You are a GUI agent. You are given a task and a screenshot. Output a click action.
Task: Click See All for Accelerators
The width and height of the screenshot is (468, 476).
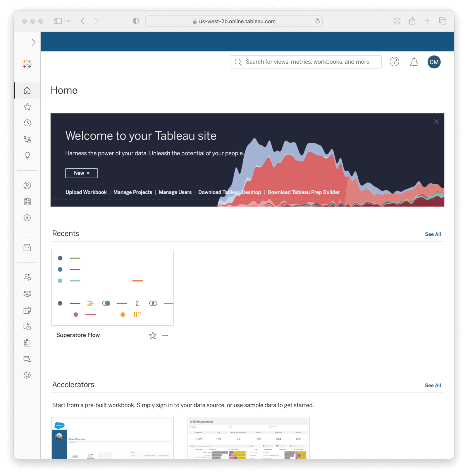pos(433,385)
